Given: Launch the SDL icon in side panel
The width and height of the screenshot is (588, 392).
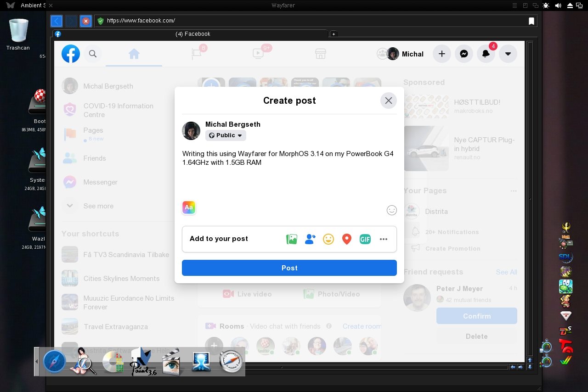Looking at the screenshot, I should [x=565, y=257].
